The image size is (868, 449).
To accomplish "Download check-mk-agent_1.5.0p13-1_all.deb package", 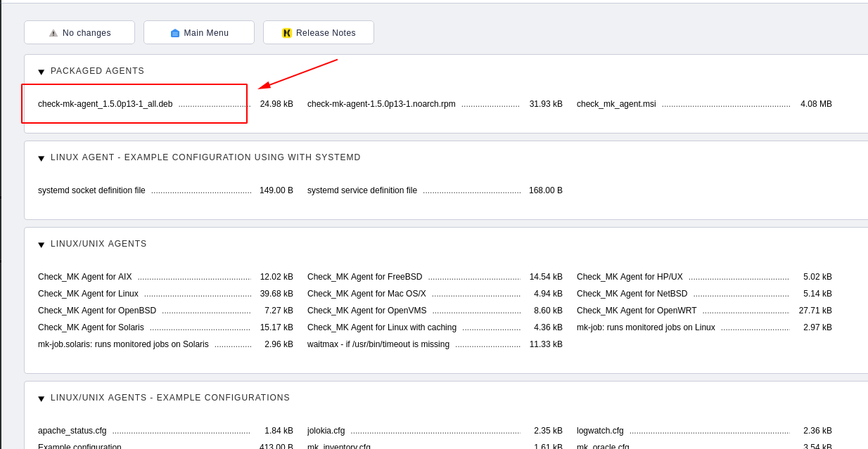I will tap(106, 104).
